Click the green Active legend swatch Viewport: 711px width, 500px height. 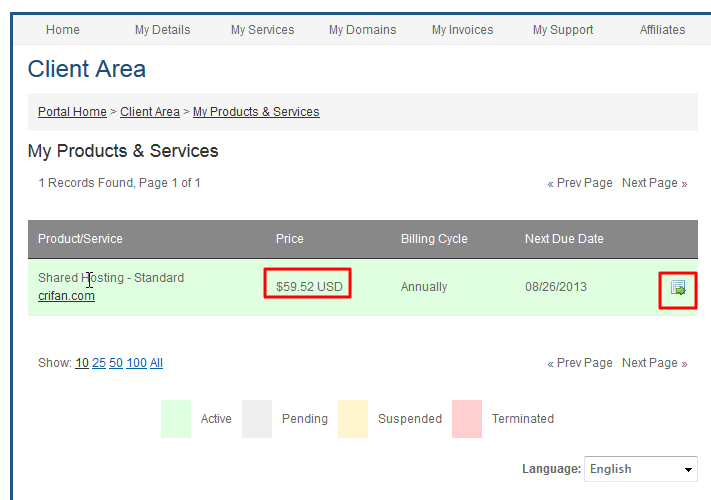point(176,419)
